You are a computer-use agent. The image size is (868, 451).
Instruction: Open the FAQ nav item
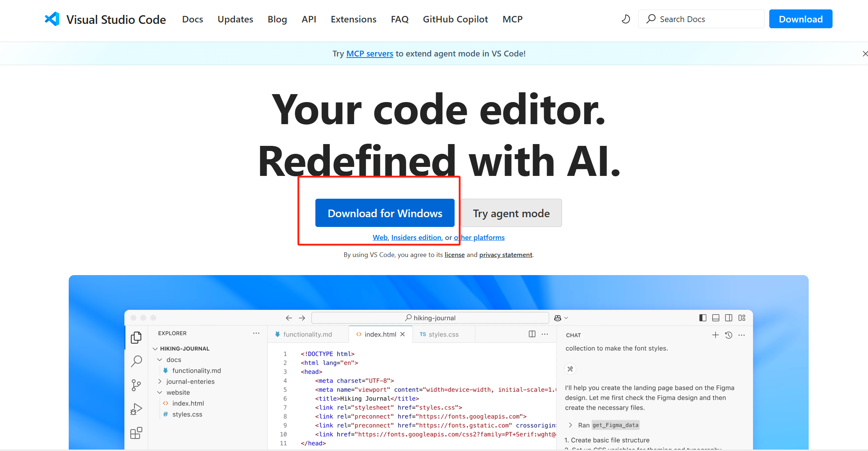[399, 19]
